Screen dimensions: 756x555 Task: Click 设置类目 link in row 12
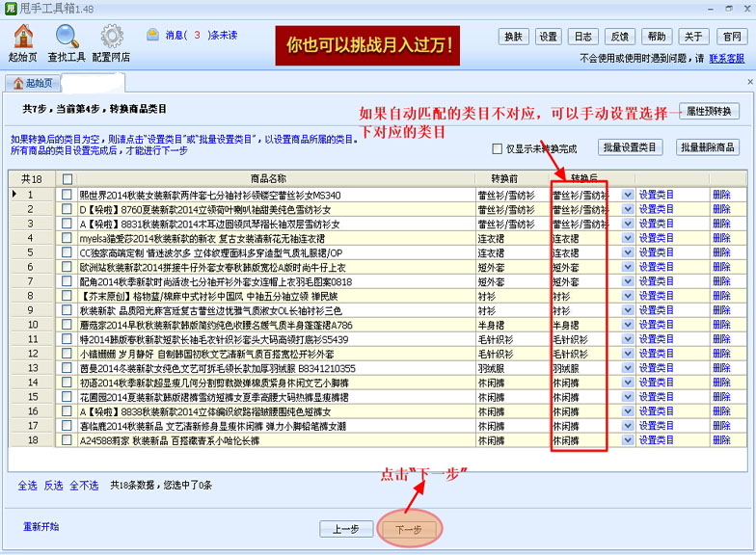tap(656, 354)
